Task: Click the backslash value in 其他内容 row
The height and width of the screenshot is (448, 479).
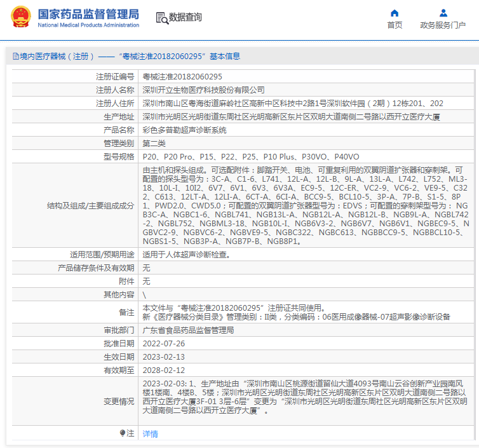Action: 144,295
